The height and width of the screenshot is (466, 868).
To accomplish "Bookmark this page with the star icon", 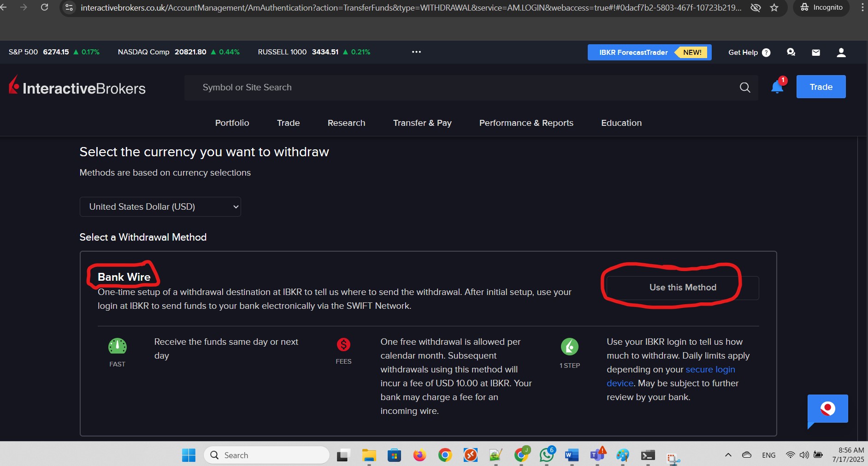I will [x=774, y=7].
